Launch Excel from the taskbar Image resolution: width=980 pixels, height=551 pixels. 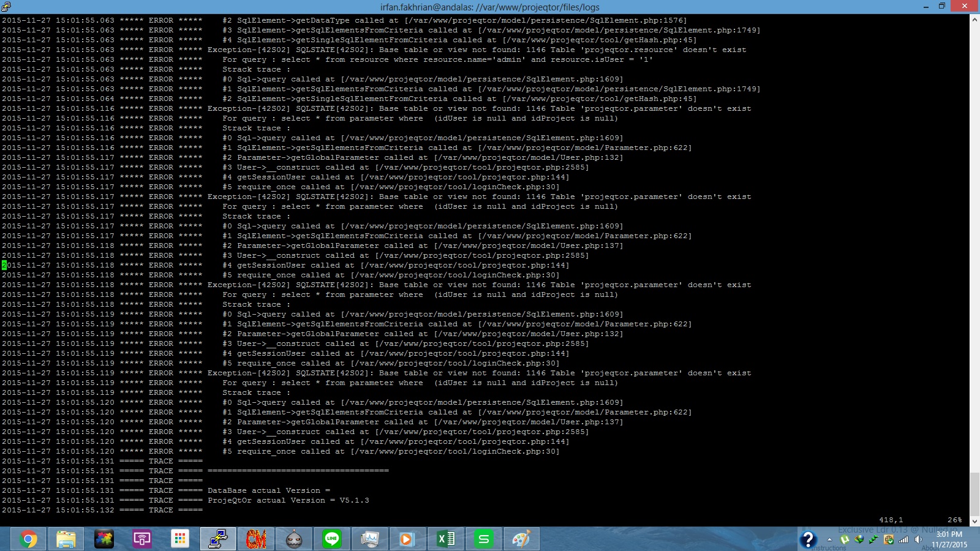pos(446,539)
